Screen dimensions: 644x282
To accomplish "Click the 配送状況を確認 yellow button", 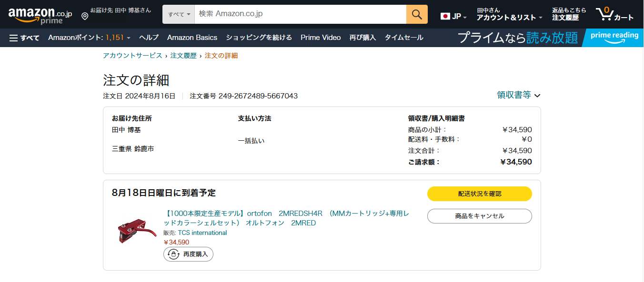I will coord(479,194).
